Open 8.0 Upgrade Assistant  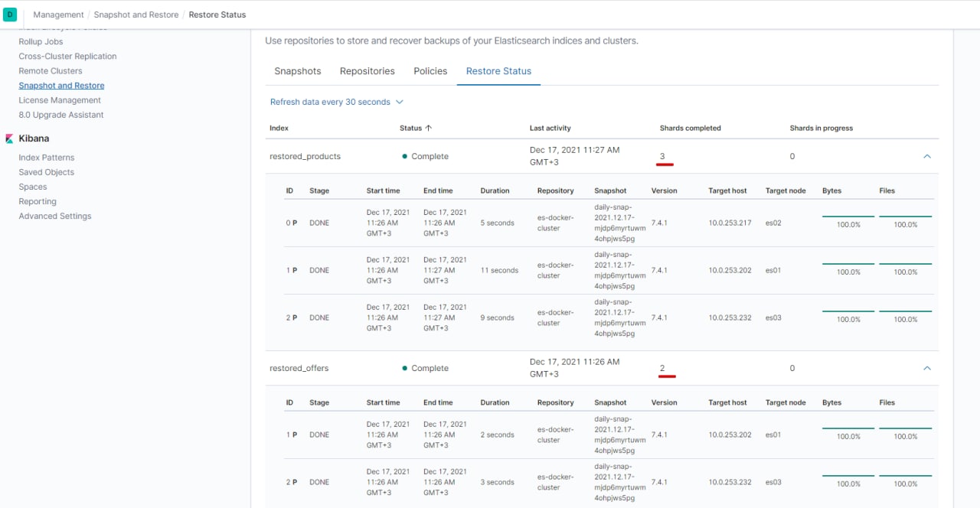[x=61, y=115]
